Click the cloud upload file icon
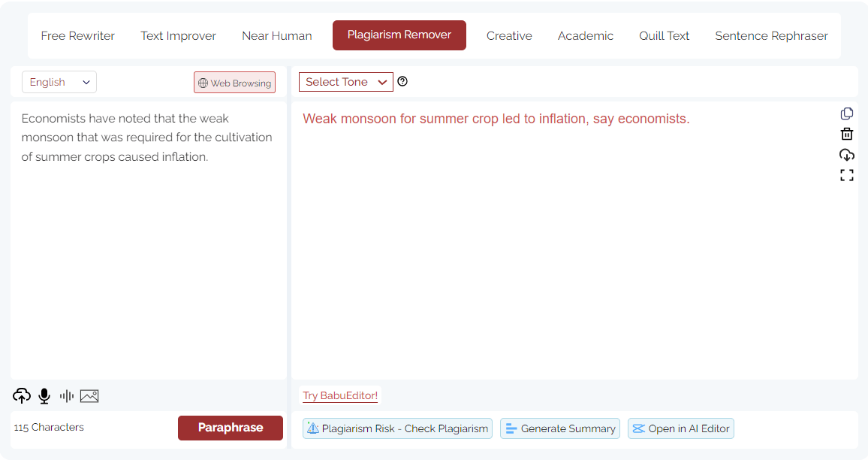This screenshot has width=868, height=460. click(22, 396)
